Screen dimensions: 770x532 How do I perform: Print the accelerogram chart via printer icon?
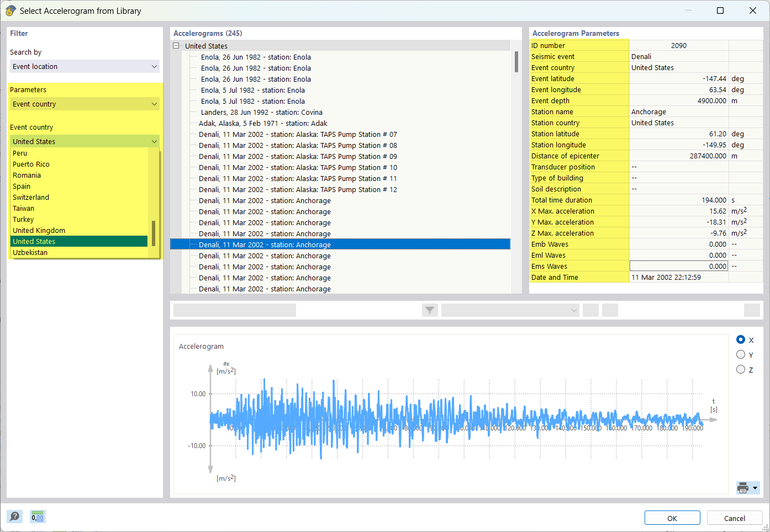point(743,488)
